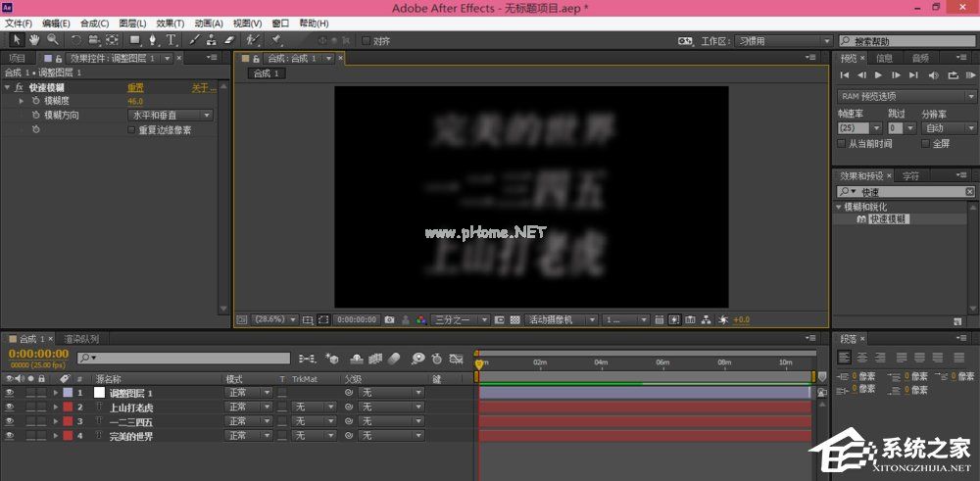Open the 模糊方向 dropdown (水平和垂直)
Viewport: 980px width, 481px height.
[170, 116]
